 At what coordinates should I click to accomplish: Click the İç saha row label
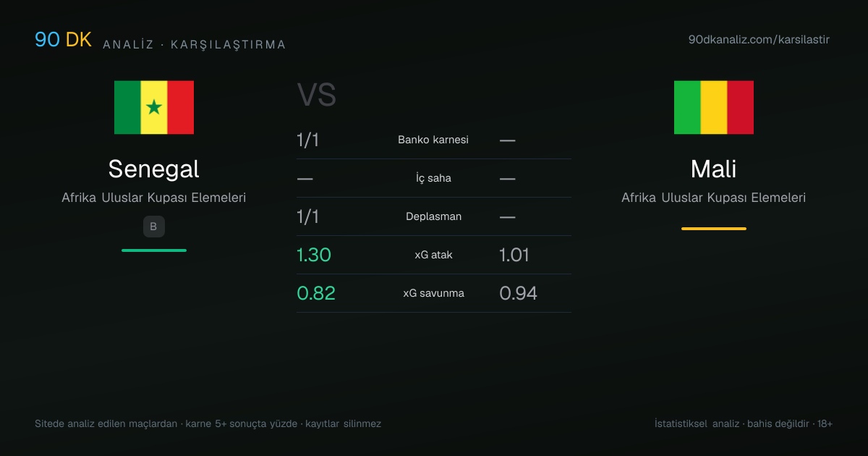433,178
